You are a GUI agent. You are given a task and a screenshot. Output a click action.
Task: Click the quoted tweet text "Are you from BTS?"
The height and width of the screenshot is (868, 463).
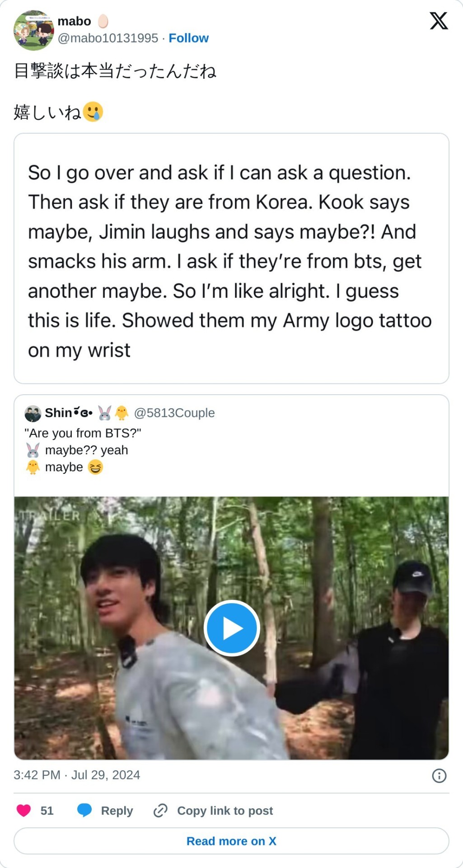83,433
